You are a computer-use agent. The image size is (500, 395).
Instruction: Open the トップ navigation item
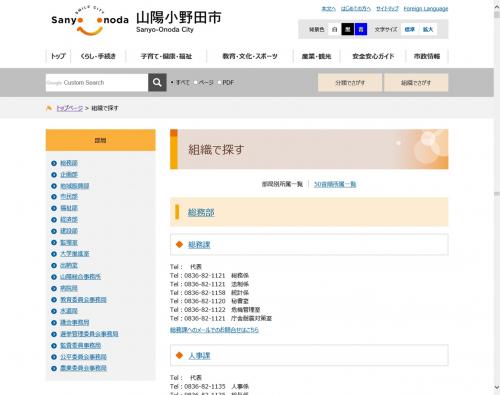[58, 56]
